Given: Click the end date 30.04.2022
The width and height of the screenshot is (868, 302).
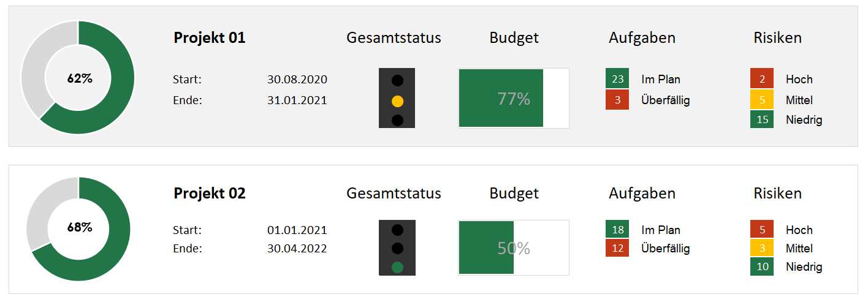Looking at the screenshot, I should tap(297, 249).
